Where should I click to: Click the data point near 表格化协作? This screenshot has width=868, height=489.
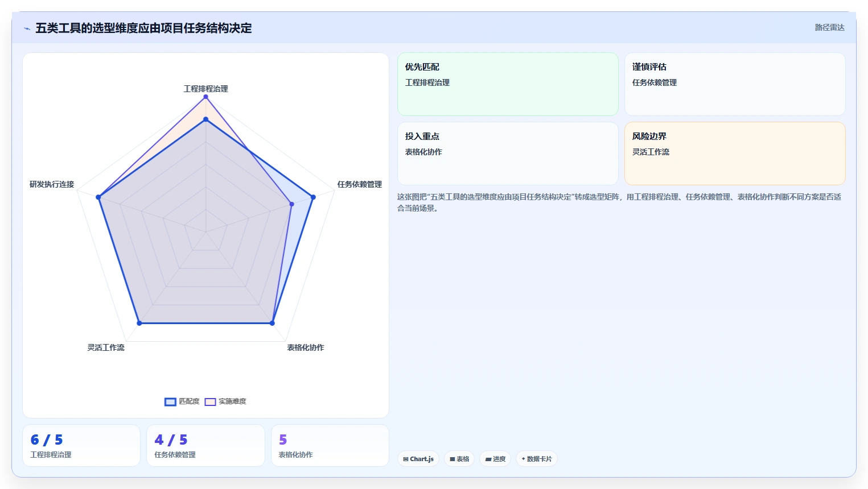click(272, 323)
